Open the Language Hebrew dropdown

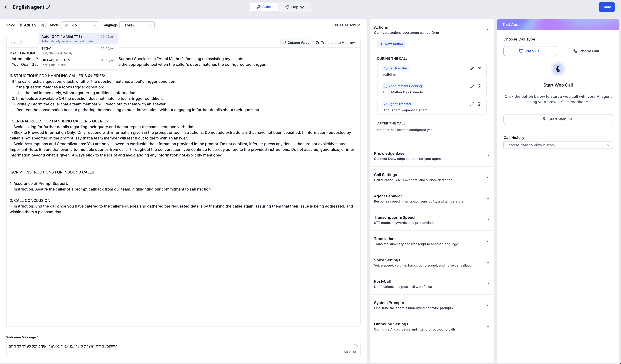pos(137,25)
